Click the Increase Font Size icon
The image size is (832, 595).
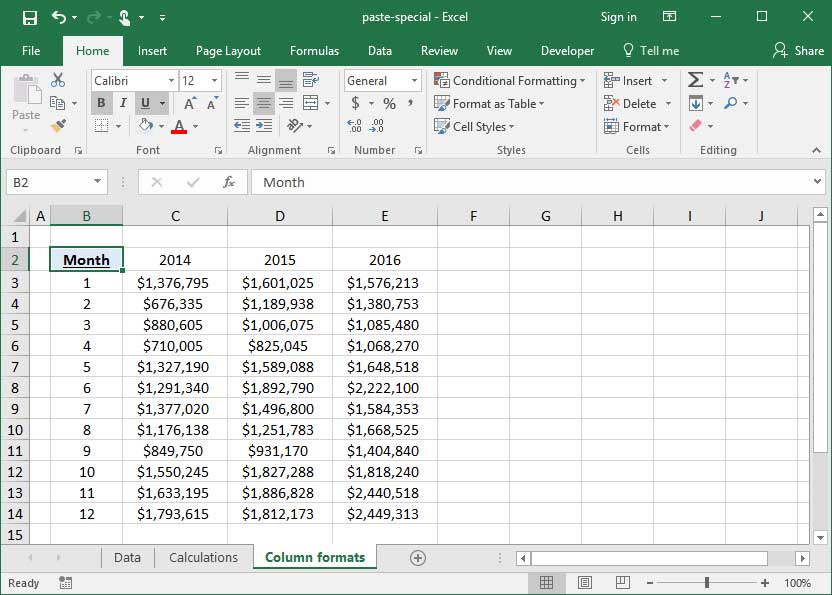click(x=189, y=104)
